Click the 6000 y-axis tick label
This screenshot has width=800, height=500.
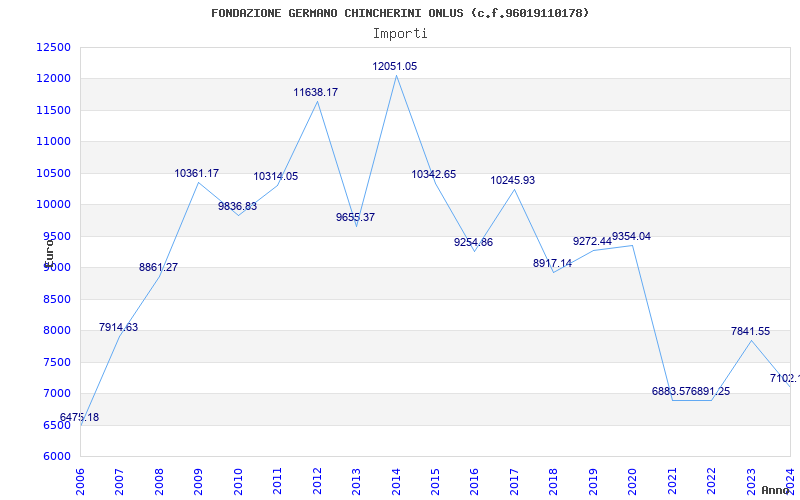pyautogui.click(x=56, y=457)
